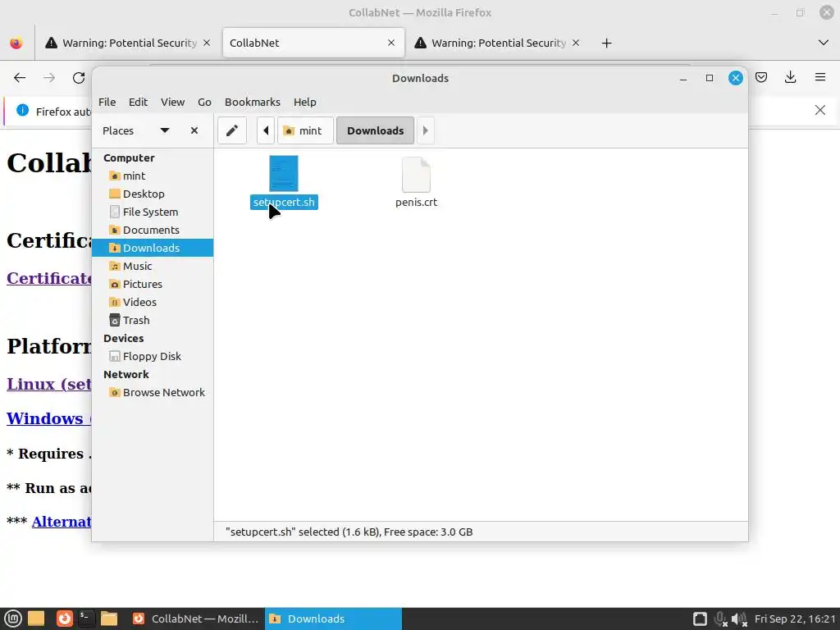Click the right path arrow button
Image resolution: width=840 pixels, height=630 pixels.
point(426,130)
